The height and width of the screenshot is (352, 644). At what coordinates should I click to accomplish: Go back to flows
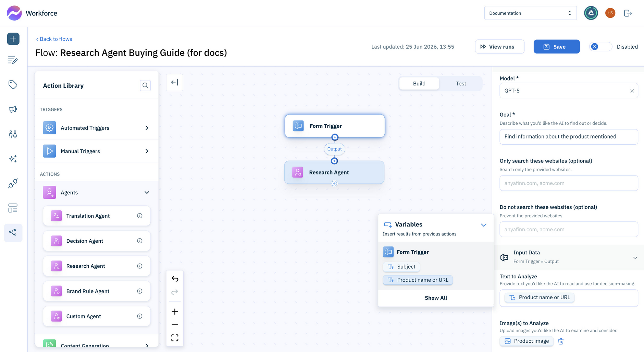pyautogui.click(x=54, y=39)
